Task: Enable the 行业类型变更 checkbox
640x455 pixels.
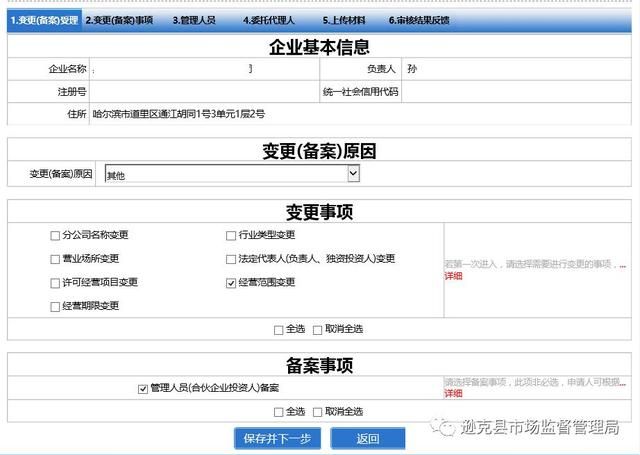Action: [x=231, y=236]
